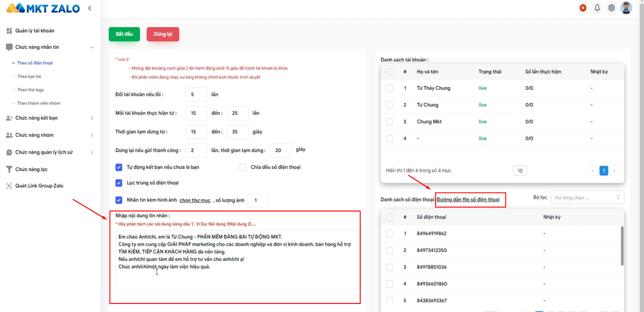Viewport: 644px width, 312px height.
Task: Click the thời gian tạm dừng 20 giây field
Action: [281, 150]
